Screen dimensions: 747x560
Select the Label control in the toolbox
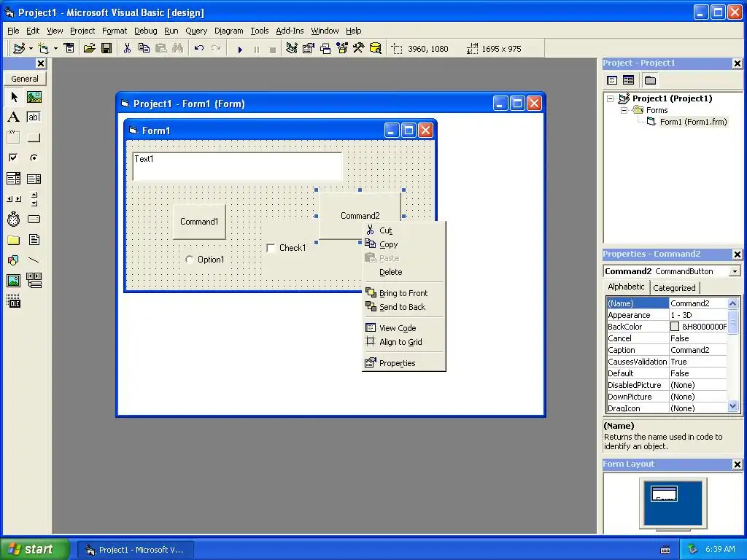[x=14, y=117]
